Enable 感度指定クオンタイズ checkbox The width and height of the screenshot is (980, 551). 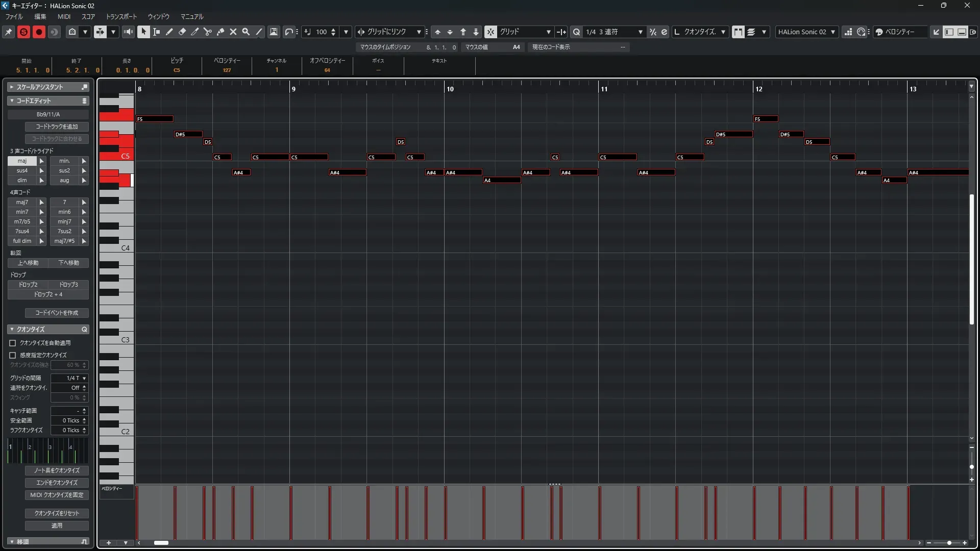coord(13,355)
